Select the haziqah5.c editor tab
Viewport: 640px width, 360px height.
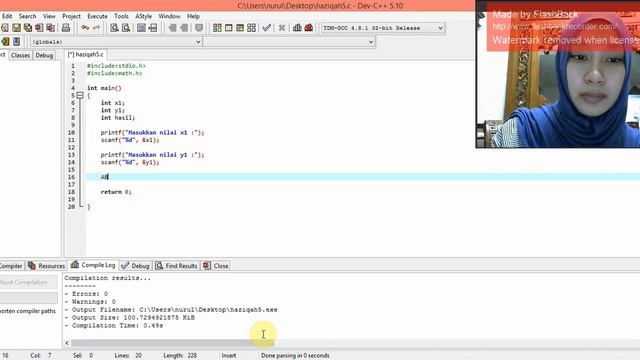click(x=85, y=54)
